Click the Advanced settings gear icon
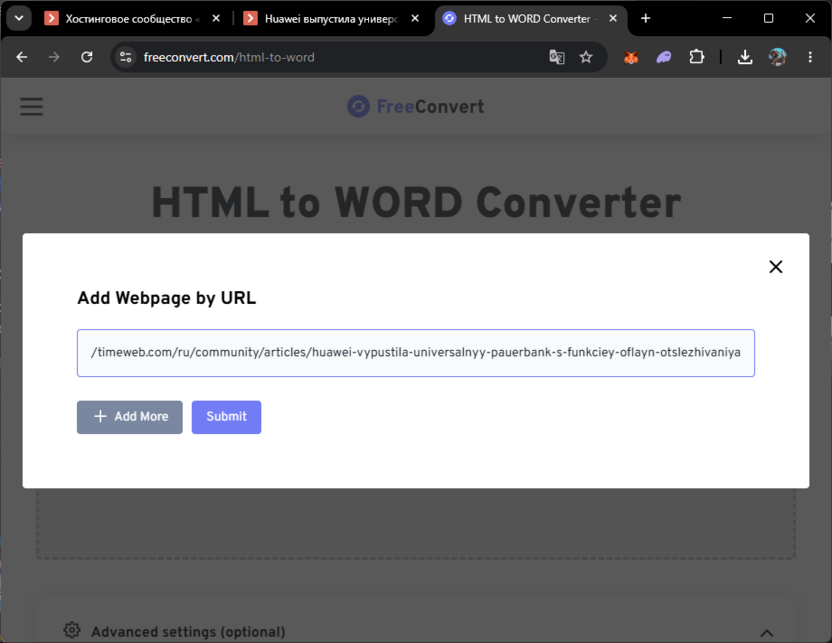 click(x=72, y=631)
